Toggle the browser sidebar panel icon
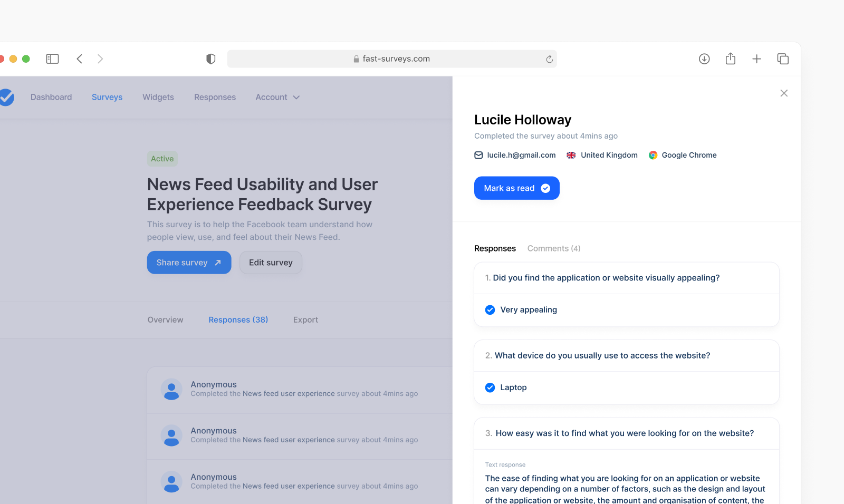Viewport: 844px width, 504px height. (52, 59)
